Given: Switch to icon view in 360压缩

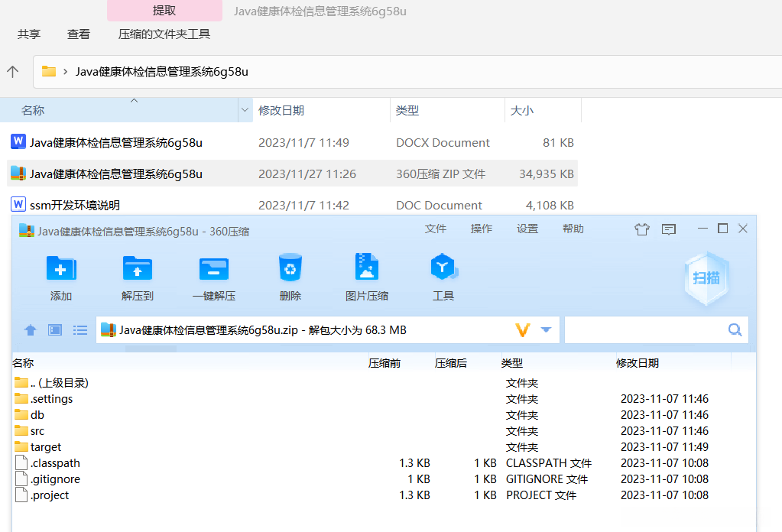Looking at the screenshot, I should (x=55, y=330).
